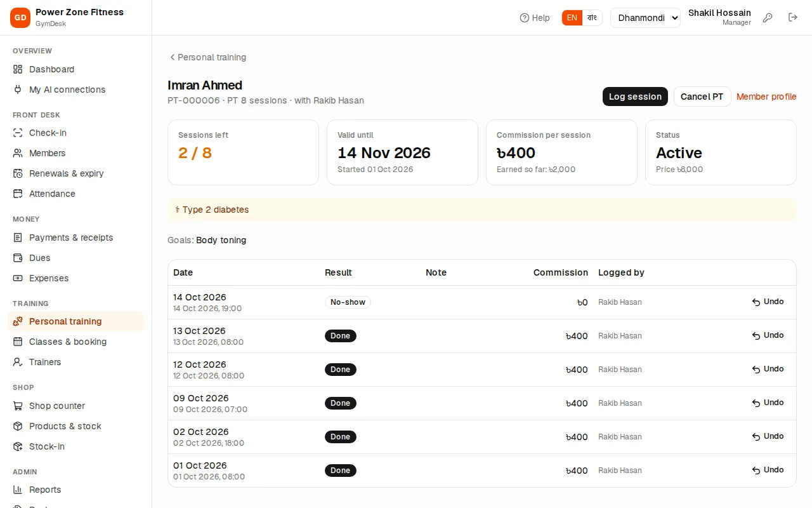Viewport: 812px width, 508px height.
Task: Open Expenses page
Action: pos(76,278)
